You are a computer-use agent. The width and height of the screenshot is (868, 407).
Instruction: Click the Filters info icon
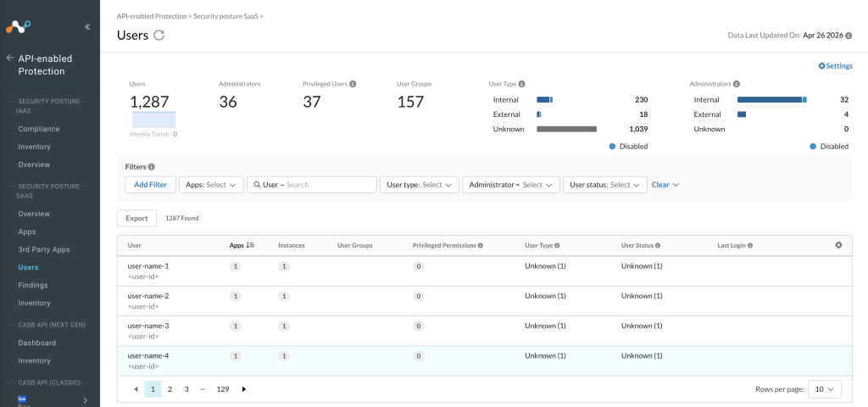coord(151,167)
